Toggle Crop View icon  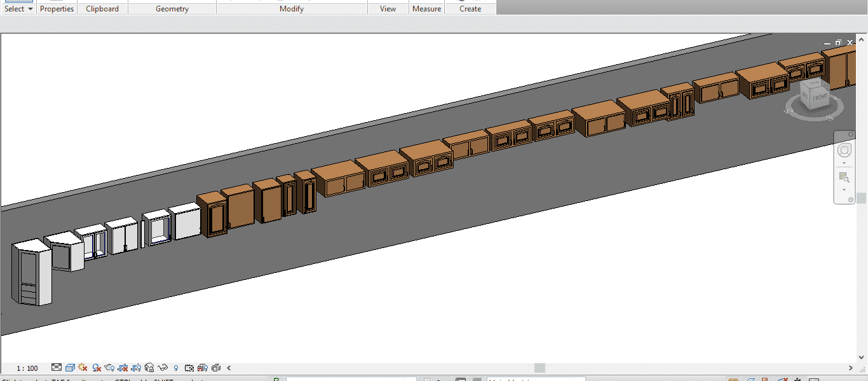tap(124, 368)
